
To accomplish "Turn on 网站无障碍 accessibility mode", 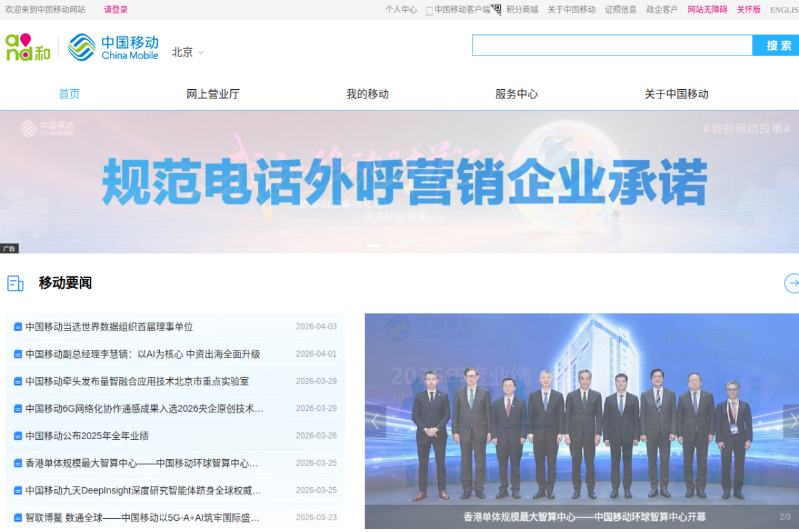I will click(x=707, y=9).
